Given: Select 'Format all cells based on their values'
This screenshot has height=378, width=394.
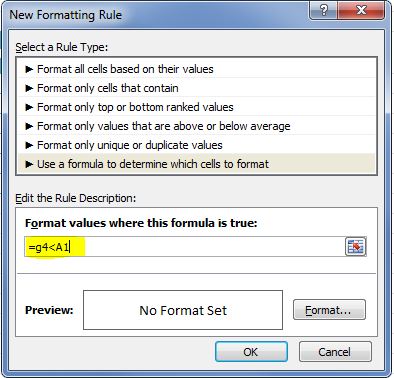Looking at the screenshot, I should pos(197,69).
